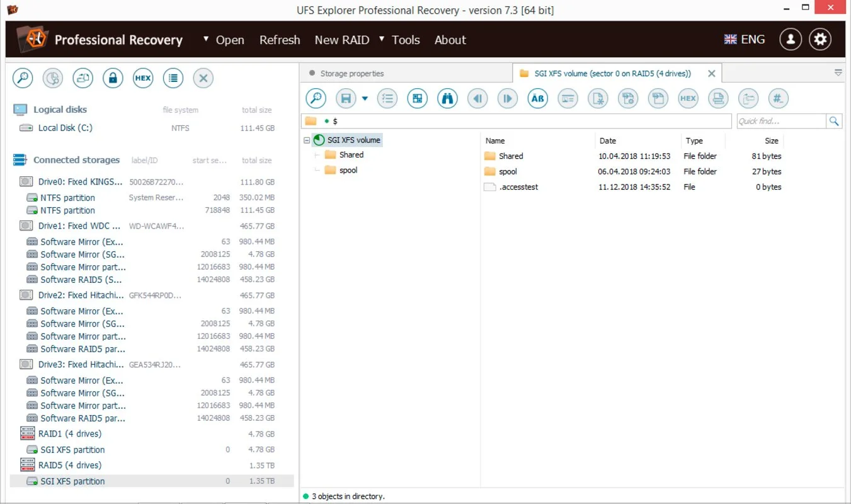Viewport: 851px width, 504px height.
Task: Open the dropdown arrow before the Open menu
Action: (206, 39)
